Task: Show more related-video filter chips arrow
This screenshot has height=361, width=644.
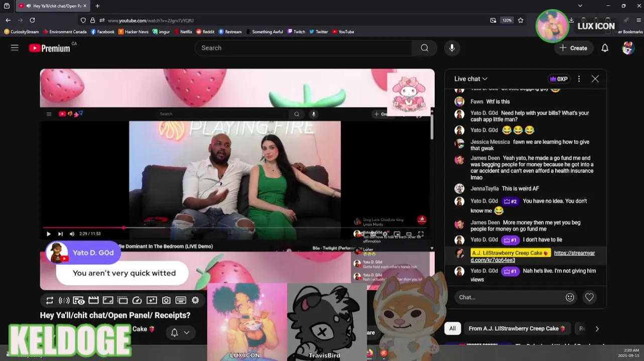Action: coord(597,329)
